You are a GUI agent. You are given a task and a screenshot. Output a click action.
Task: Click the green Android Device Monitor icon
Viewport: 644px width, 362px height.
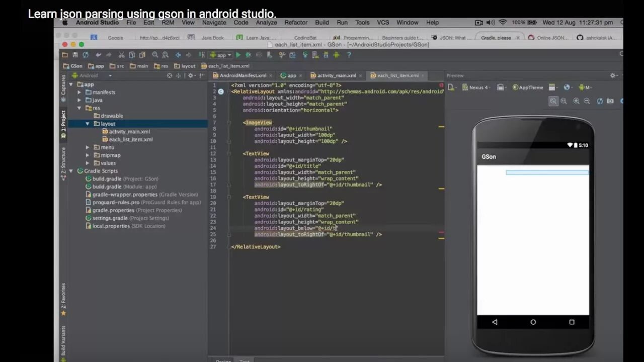[336, 55]
